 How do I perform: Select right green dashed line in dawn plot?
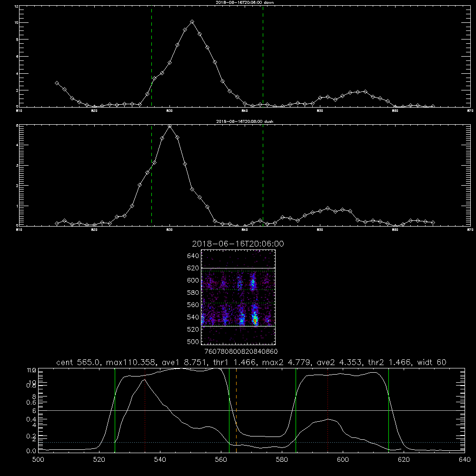[x=263, y=57]
